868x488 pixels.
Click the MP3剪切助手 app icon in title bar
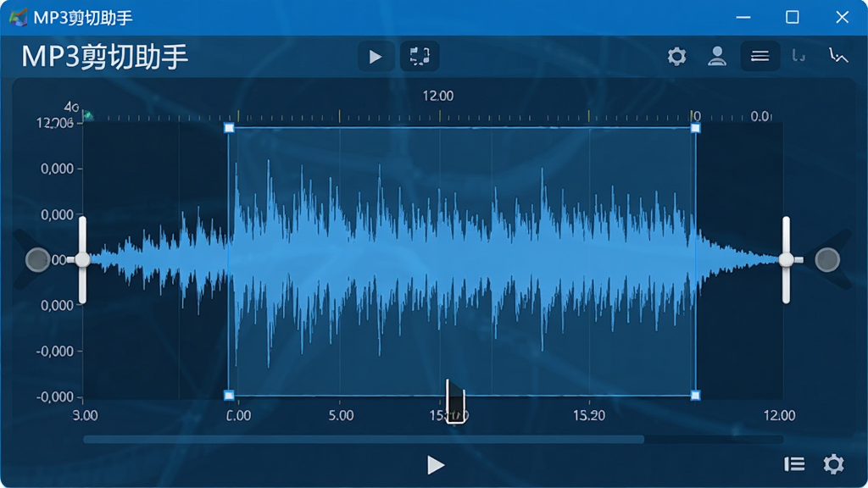(x=19, y=17)
